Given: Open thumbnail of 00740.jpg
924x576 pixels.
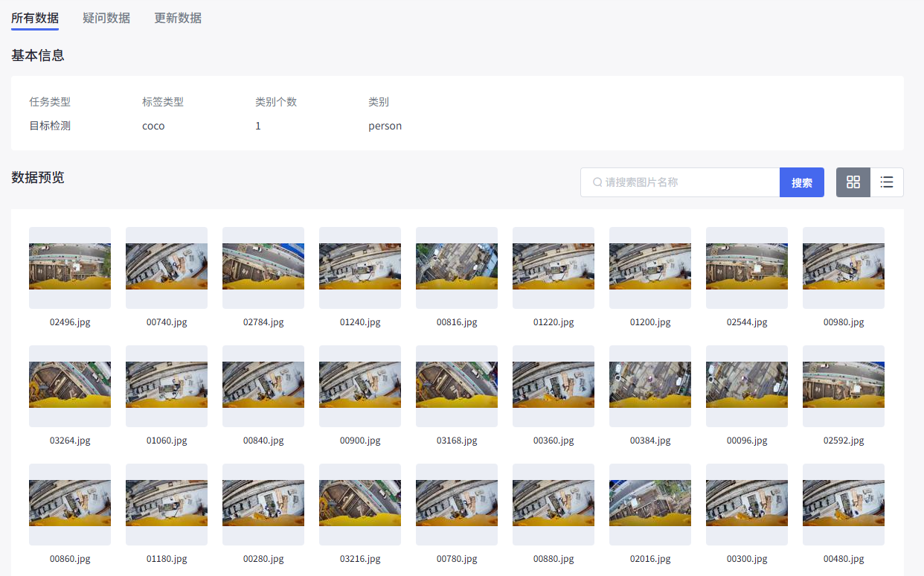Looking at the screenshot, I should 167,268.
